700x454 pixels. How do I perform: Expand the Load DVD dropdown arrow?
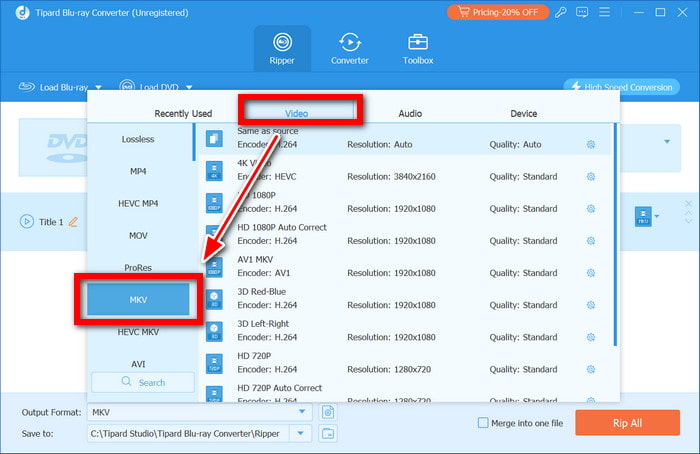click(188, 87)
